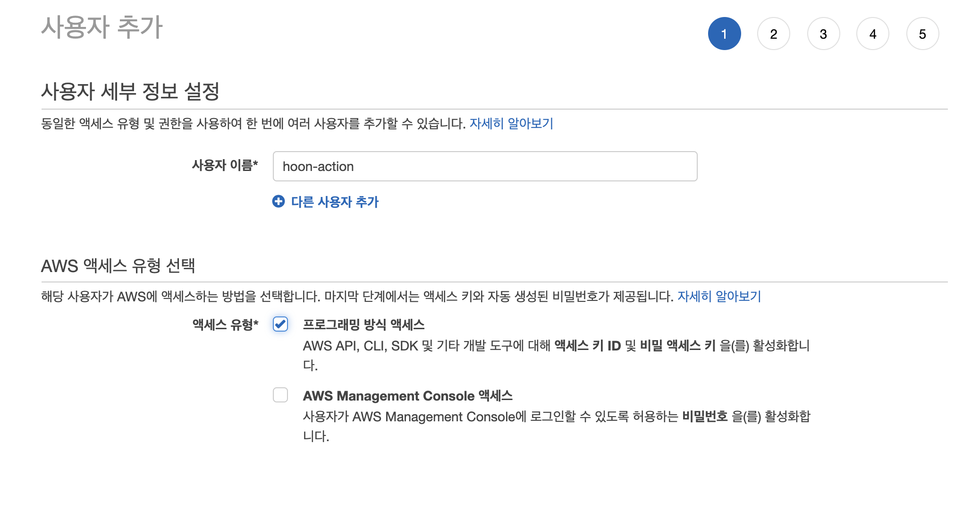Open 자세히 알아보기 link under AWS 액세스 유형
The image size is (980, 512).
(x=719, y=297)
